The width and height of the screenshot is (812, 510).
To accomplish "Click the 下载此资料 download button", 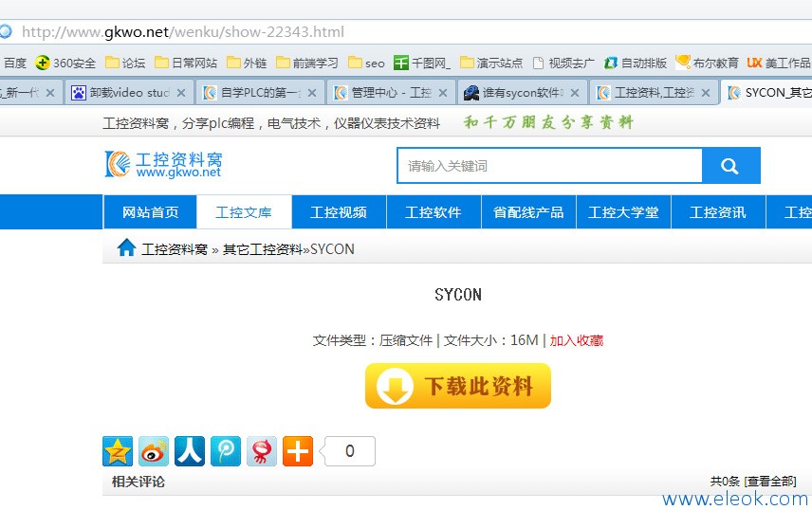I will click(x=458, y=386).
